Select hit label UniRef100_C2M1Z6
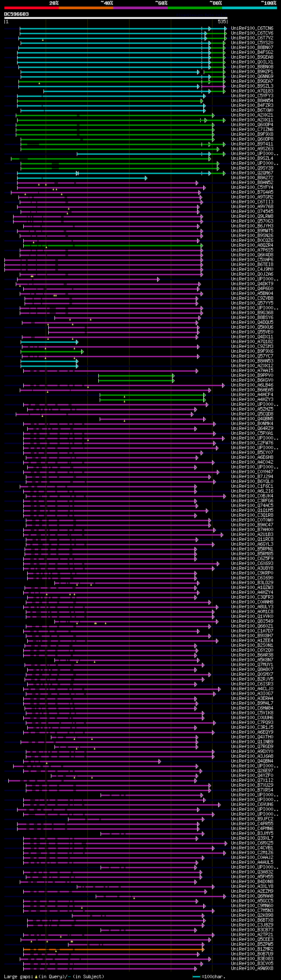 click(252, 853)
